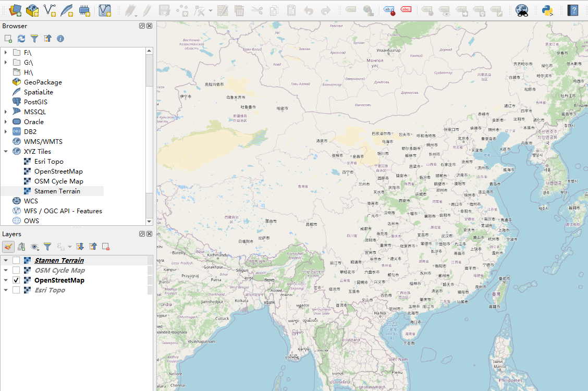Collapse the XYZ Tiles tree in Browser
The image size is (588, 391).
pos(5,151)
